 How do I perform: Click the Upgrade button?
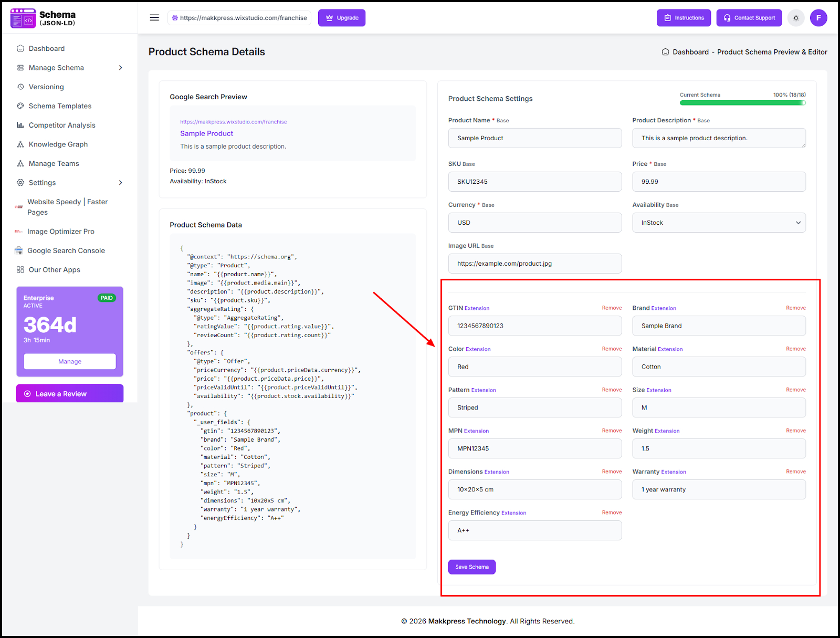[x=342, y=18]
